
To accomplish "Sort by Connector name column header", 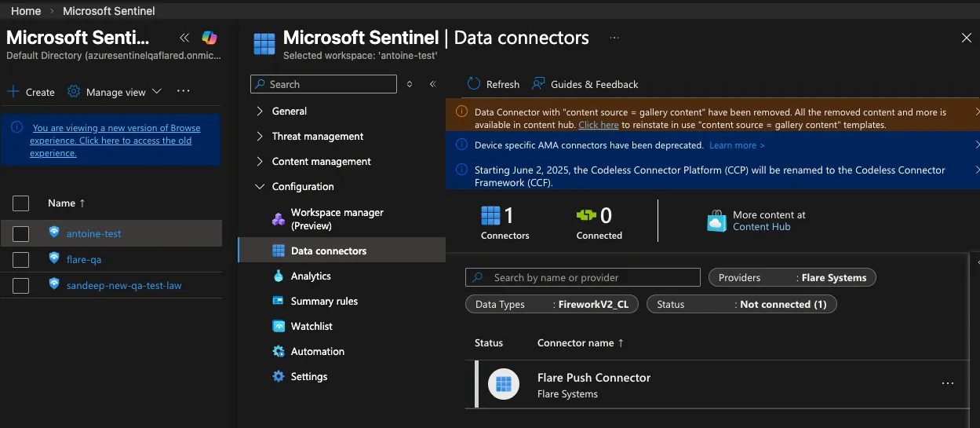I will point(581,343).
